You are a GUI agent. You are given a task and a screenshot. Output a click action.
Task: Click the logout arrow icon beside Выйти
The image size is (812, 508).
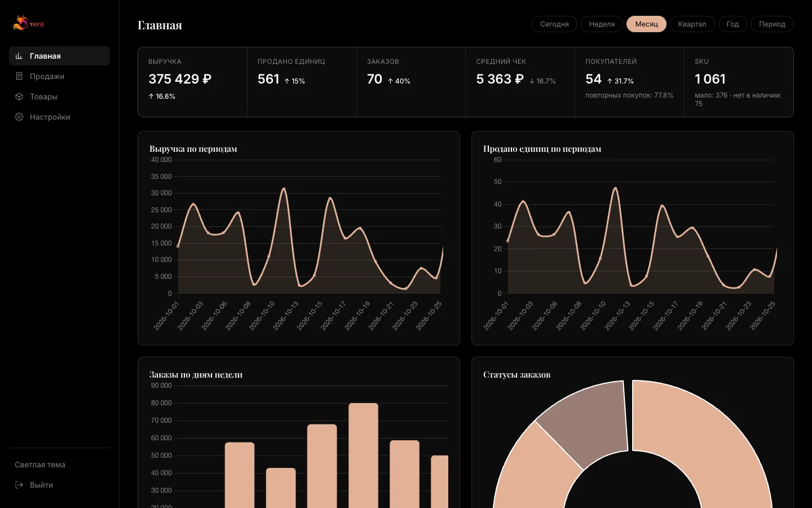tap(19, 485)
